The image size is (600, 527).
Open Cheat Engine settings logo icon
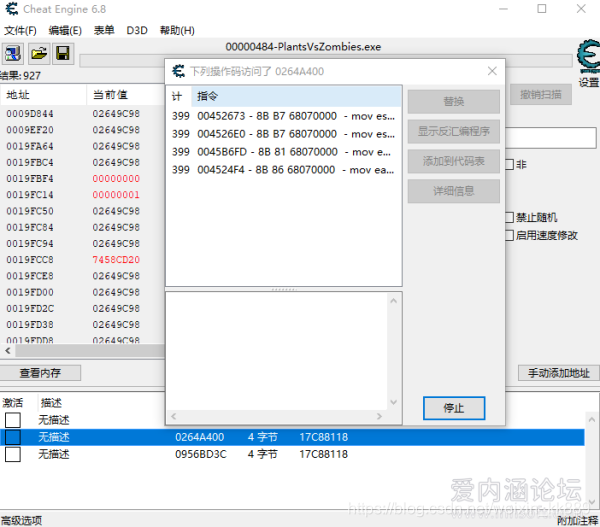[588, 56]
